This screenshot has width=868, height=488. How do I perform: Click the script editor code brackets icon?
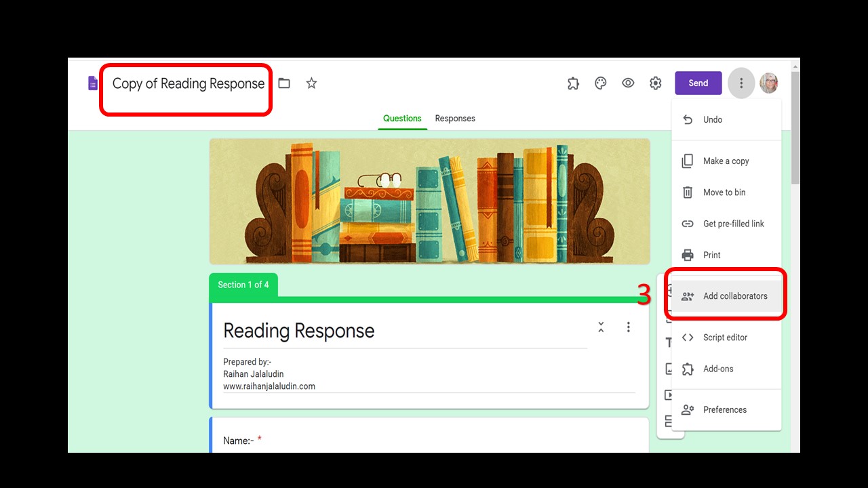point(688,338)
